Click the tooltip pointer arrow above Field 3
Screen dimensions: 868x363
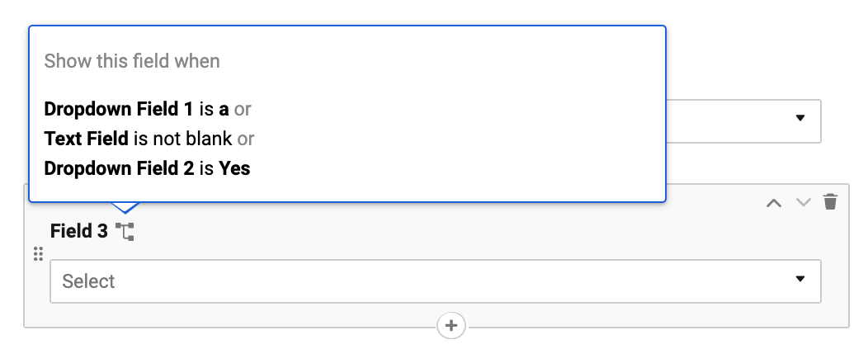point(125,207)
